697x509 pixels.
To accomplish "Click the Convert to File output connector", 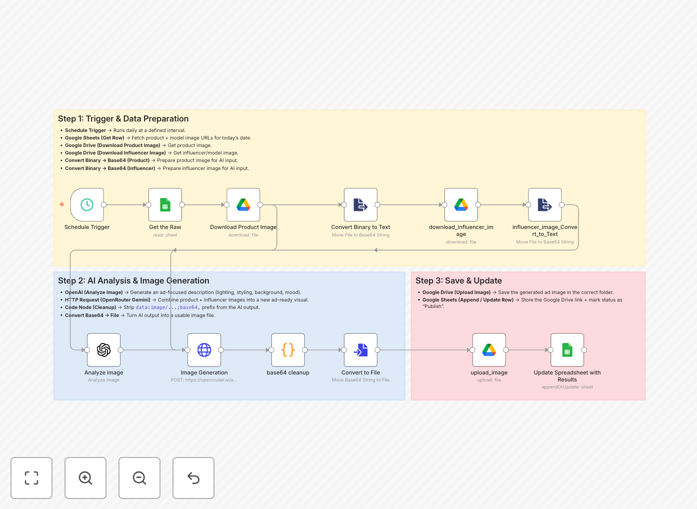I will click(x=377, y=350).
